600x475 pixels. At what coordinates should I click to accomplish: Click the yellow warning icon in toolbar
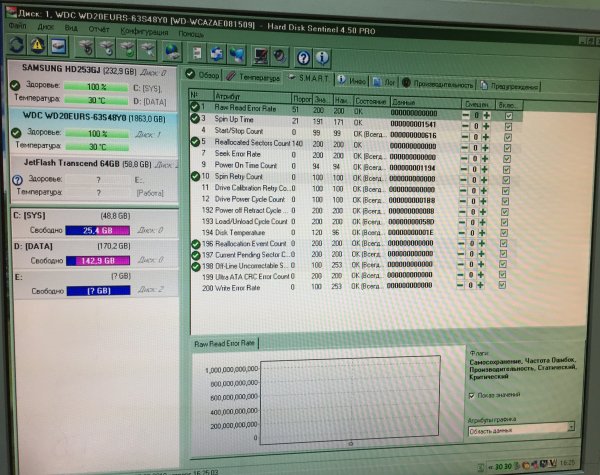(38, 46)
